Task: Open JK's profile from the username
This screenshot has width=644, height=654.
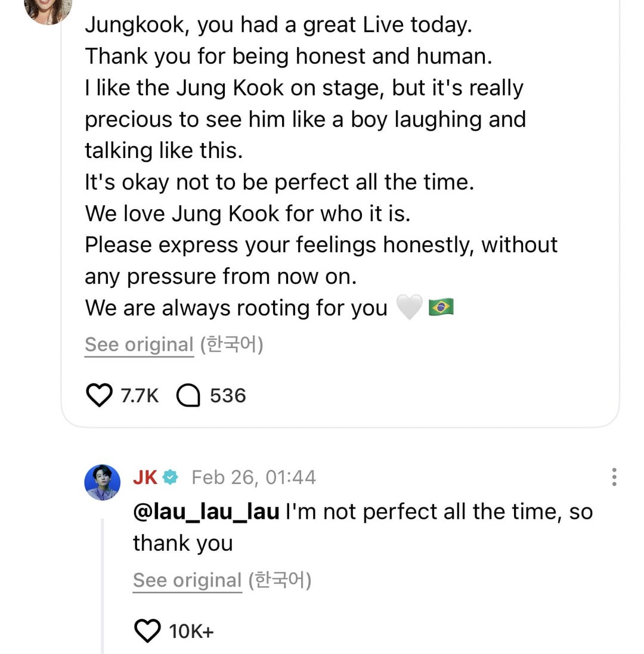Action: [145, 477]
